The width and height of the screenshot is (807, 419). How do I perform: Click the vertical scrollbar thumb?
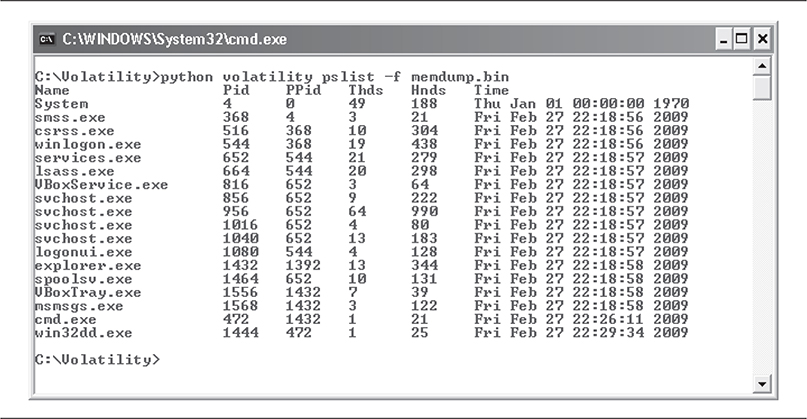pyautogui.click(x=762, y=88)
